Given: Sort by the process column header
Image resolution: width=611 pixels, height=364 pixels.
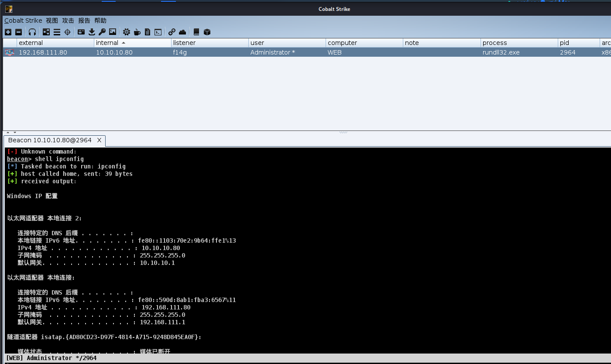Looking at the screenshot, I should (x=519, y=43).
